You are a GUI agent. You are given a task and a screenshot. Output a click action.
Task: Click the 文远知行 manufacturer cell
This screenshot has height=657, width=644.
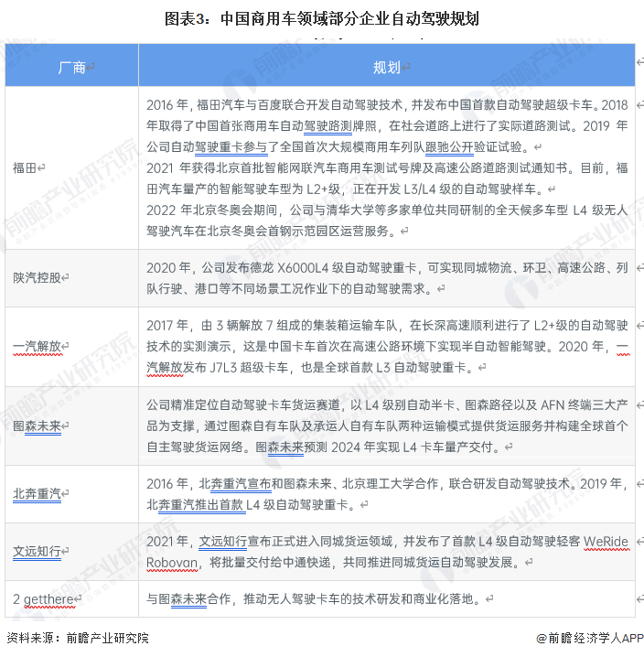71,552
